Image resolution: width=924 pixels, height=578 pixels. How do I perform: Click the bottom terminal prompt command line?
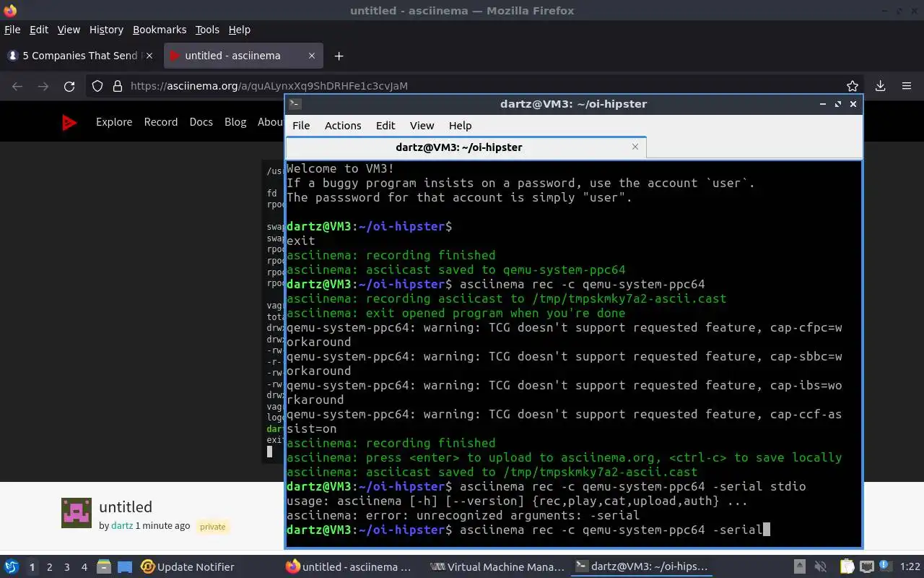tap(528, 530)
